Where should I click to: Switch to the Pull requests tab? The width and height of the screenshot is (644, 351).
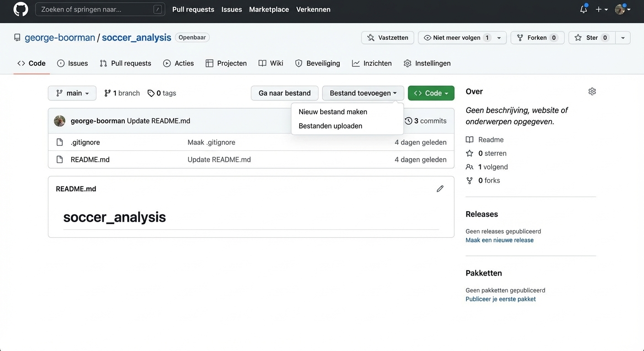coord(131,63)
